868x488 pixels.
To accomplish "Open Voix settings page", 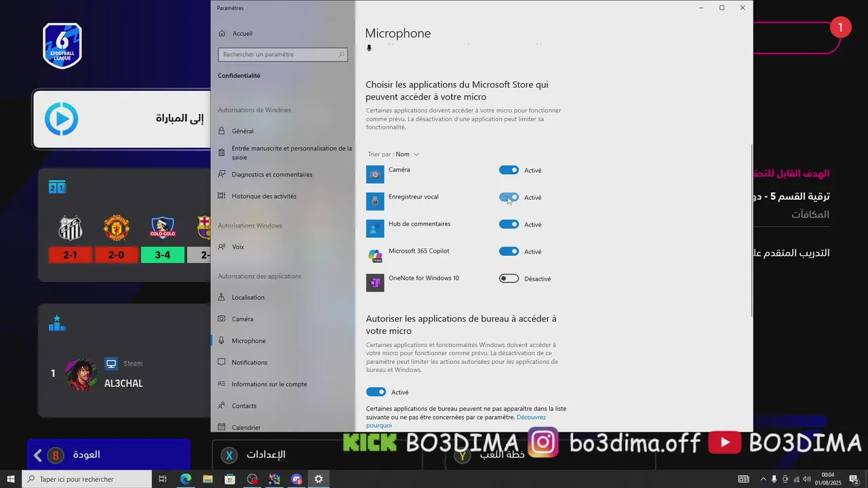I will [x=283, y=247].
